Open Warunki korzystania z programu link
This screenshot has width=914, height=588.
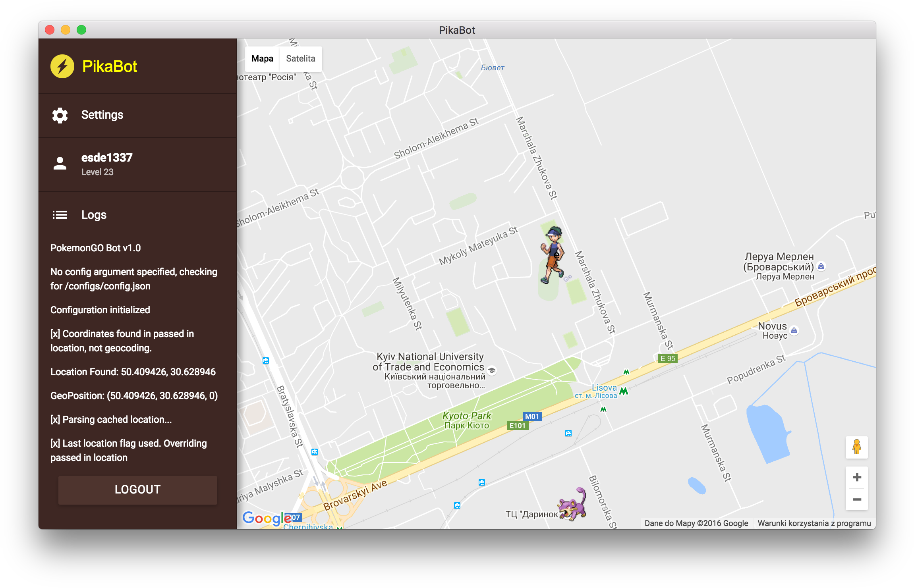[x=814, y=523]
